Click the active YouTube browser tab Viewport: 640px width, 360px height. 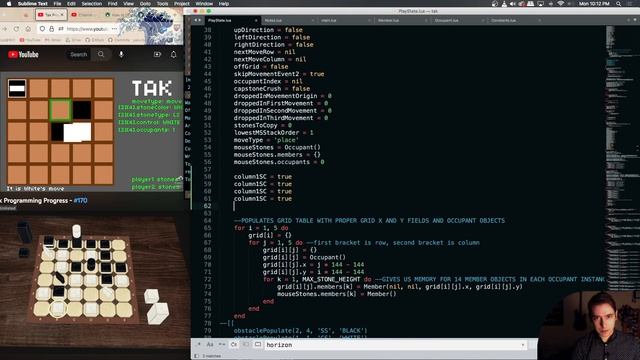(x=51, y=15)
